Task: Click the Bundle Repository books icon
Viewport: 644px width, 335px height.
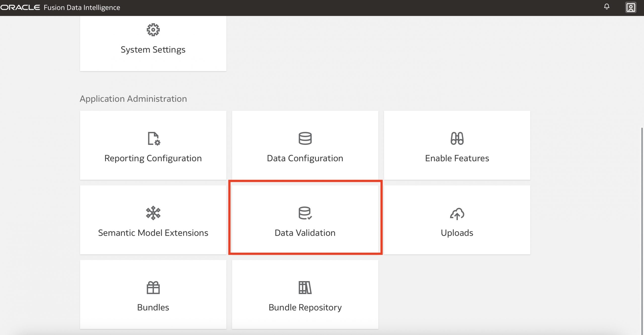Action: [x=305, y=288]
